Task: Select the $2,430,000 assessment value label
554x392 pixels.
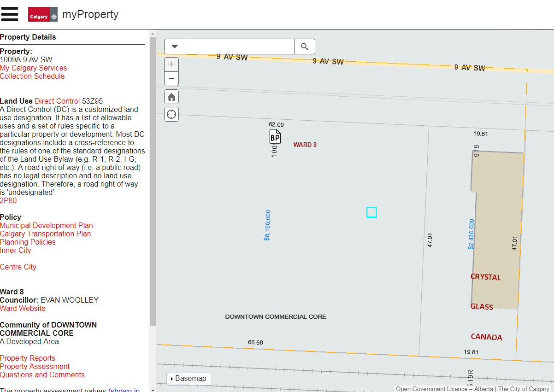Action: pos(471,234)
